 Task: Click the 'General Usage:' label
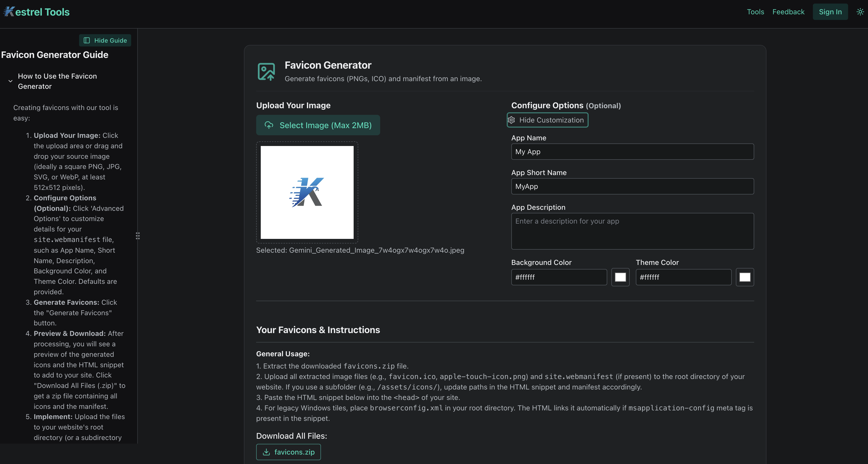tap(283, 354)
